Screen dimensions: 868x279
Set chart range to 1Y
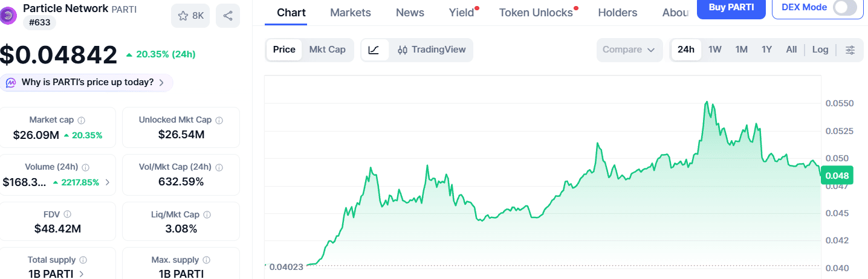(x=766, y=50)
